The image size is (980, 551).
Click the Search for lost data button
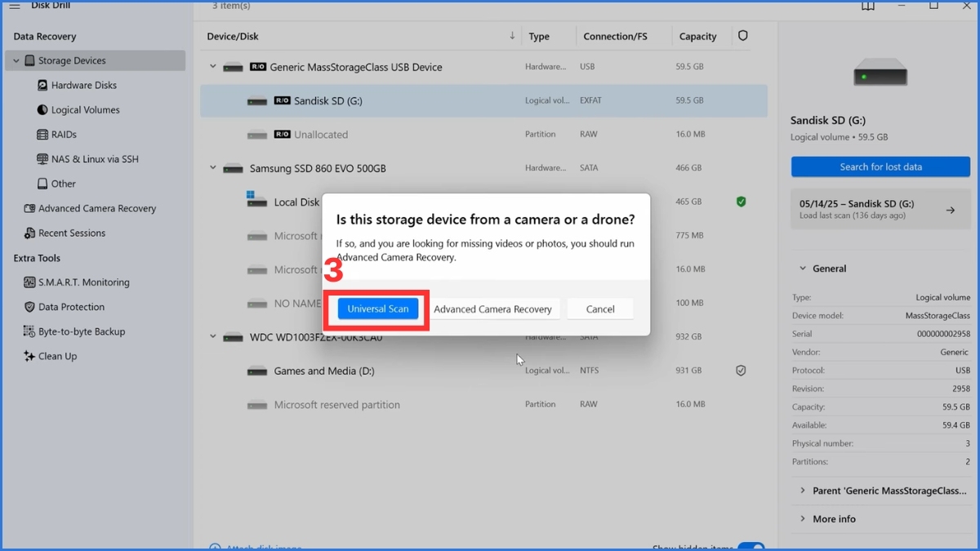880,167
